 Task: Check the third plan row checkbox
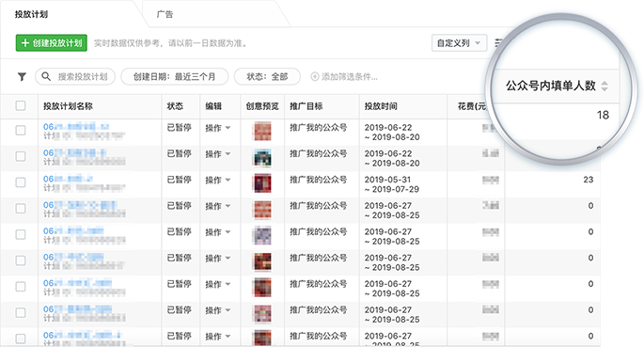click(x=21, y=182)
